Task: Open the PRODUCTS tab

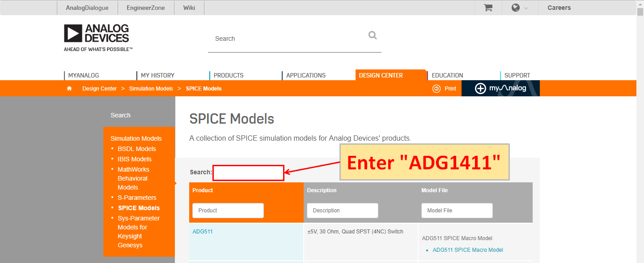Action: (228, 75)
